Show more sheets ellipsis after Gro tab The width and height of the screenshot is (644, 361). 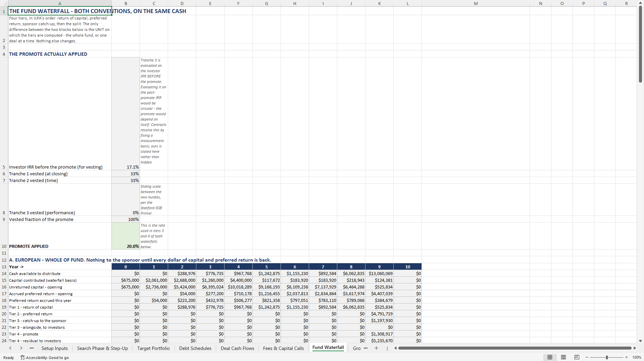click(365, 348)
